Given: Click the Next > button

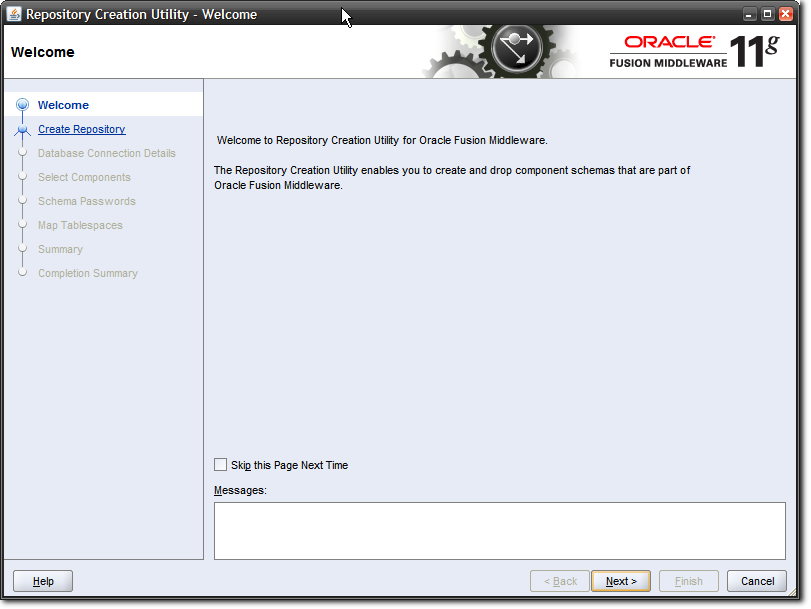Looking at the screenshot, I should (621, 581).
